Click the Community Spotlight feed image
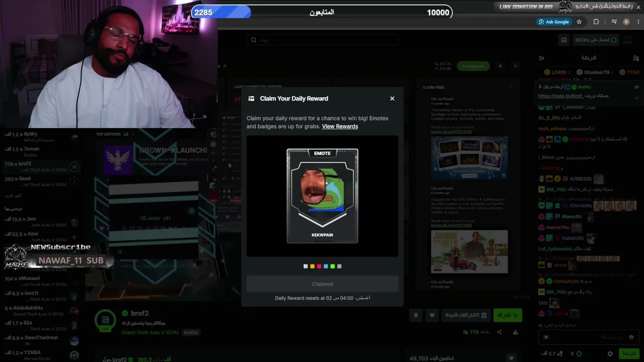The width and height of the screenshot is (644, 362). pyautogui.click(x=469, y=158)
